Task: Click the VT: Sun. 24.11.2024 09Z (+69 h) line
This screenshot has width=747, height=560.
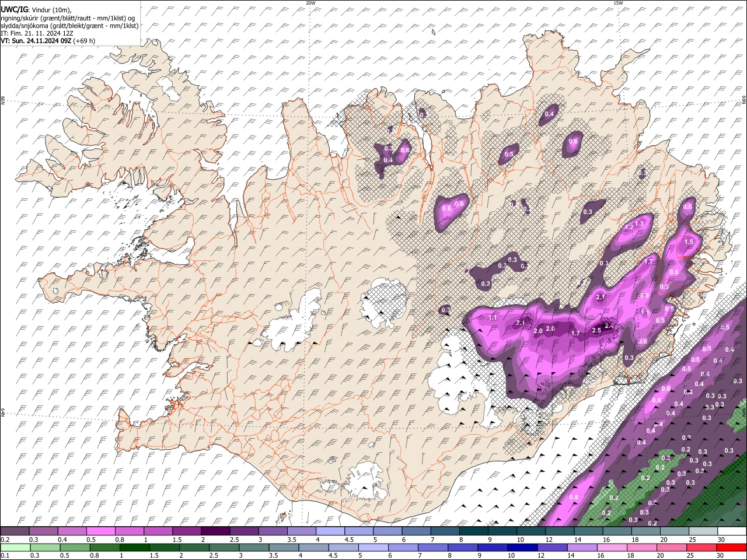Action: pos(48,41)
